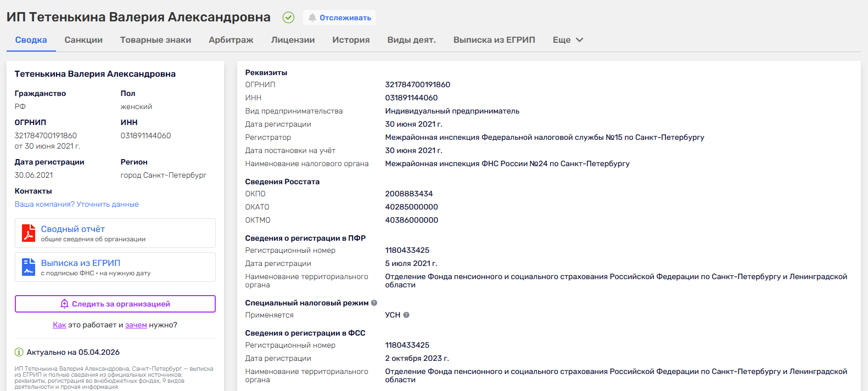Image resolution: width=868 pixels, height=391 pixels.
Task: Open the Лицензии tab
Action: coord(293,40)
